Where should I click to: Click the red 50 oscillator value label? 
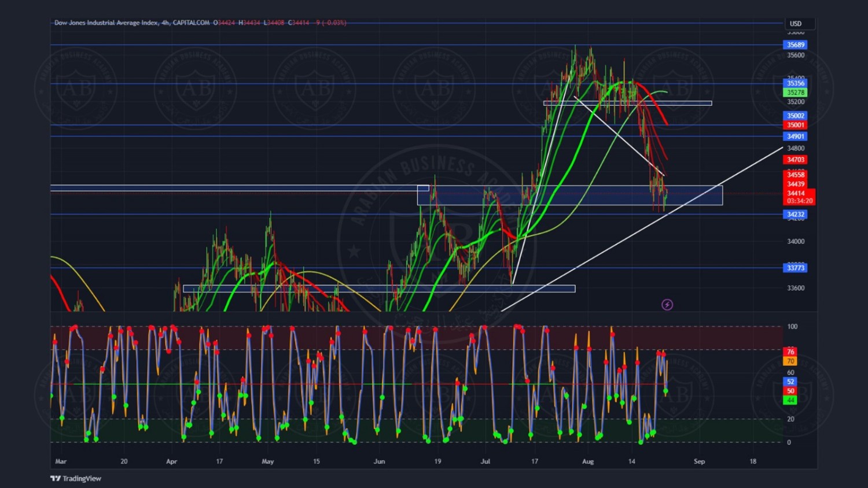click(x=790, y=391)
